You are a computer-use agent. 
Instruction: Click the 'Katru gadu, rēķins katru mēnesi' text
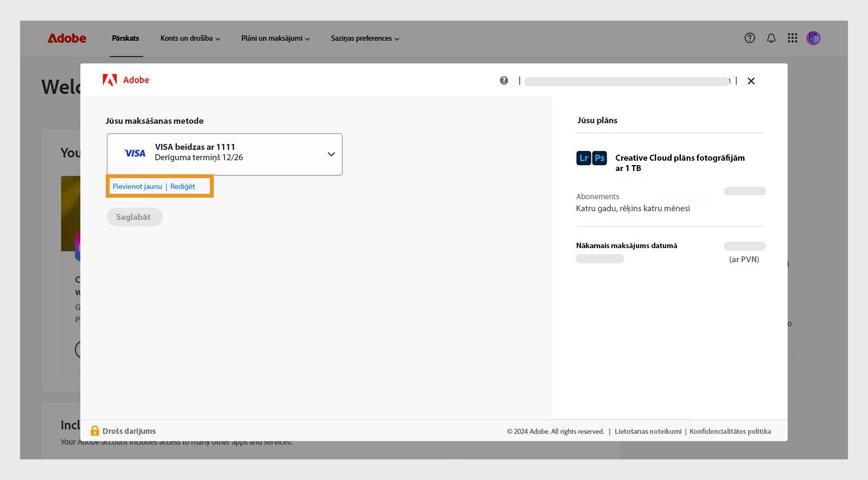click(633, 209)
